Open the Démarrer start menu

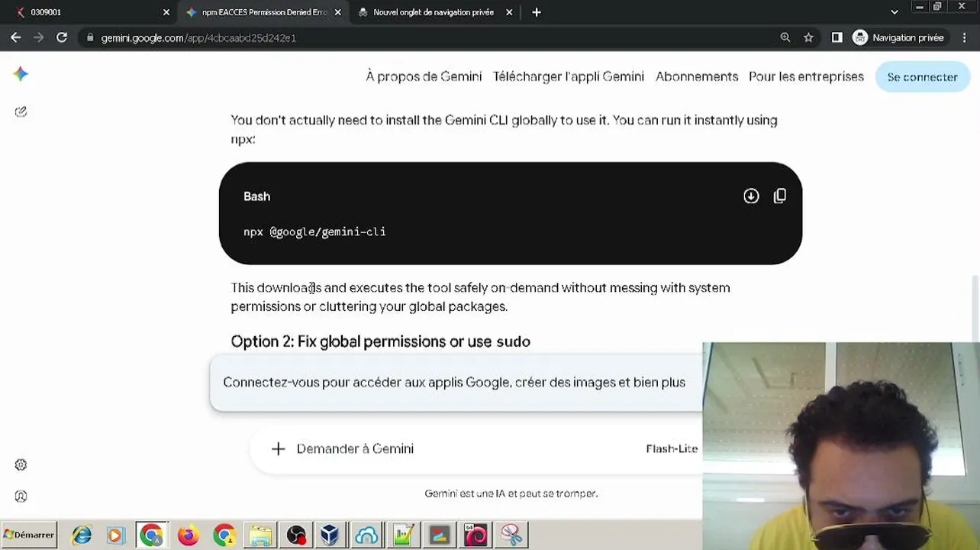(29, 535)
